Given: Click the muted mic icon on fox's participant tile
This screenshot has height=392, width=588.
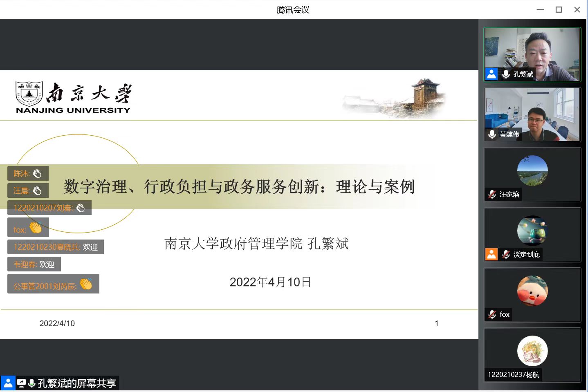Looking at the screenshot, I should tap(492, 314).
